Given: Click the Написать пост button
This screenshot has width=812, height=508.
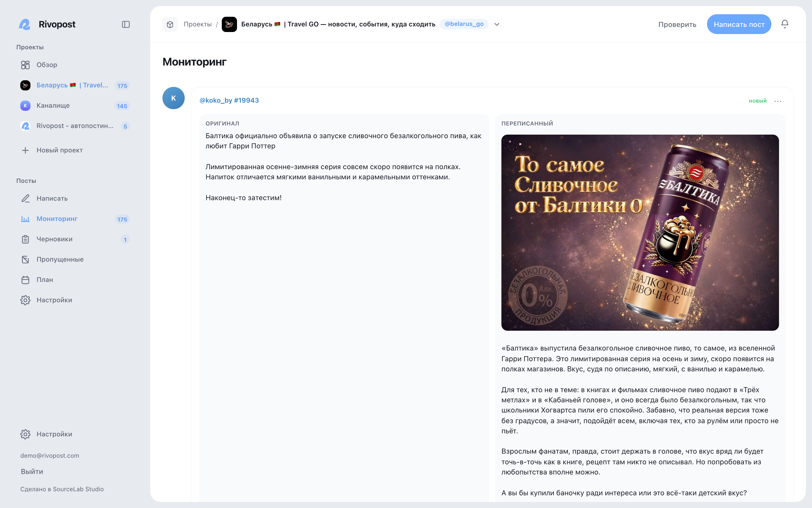Looking at the screenshot, I should (739, 24).
